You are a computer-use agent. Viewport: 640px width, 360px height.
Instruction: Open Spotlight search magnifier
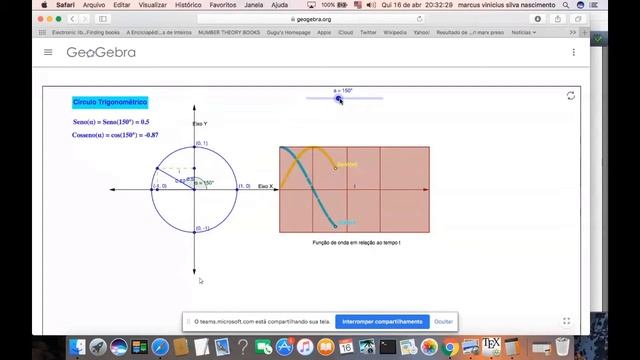[x=566, y=5]
